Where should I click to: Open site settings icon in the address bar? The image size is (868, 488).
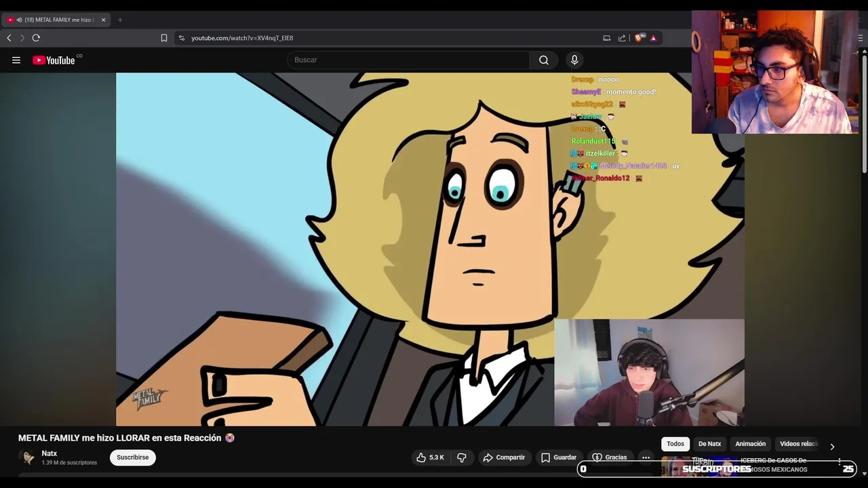181,38
